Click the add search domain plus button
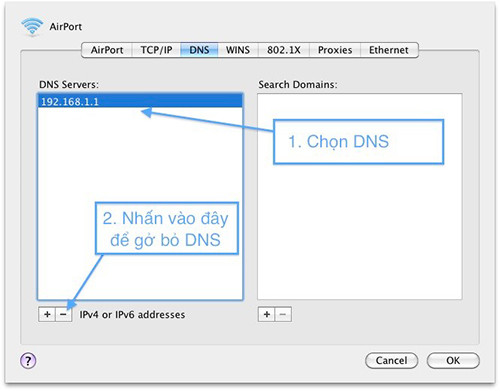Viewport: 500px width, 391px height. click(267, 314)
